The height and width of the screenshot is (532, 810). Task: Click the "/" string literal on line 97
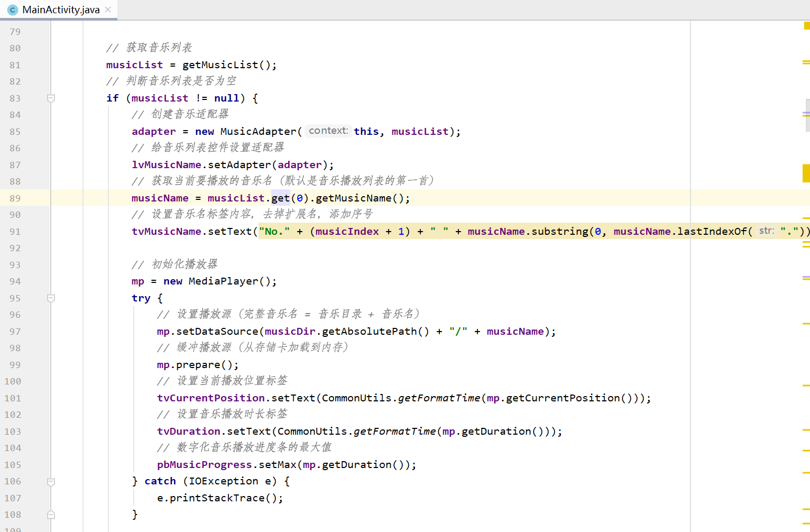(458, 332)
